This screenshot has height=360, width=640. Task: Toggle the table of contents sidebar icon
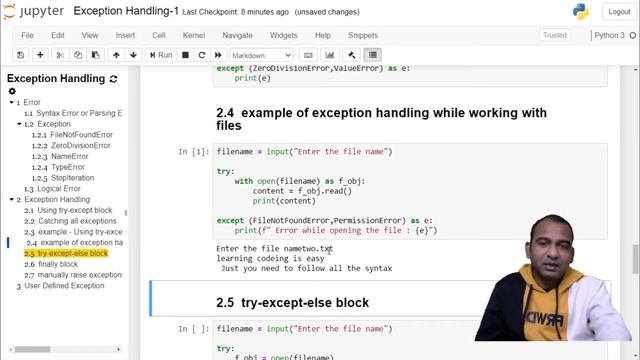(373, 55)
